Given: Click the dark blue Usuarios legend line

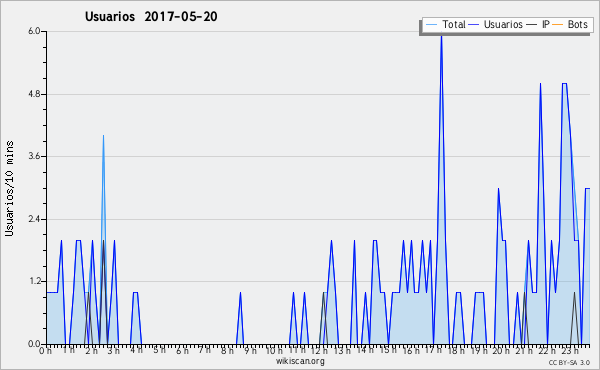Looking at the screenshot, I should 474,25.
